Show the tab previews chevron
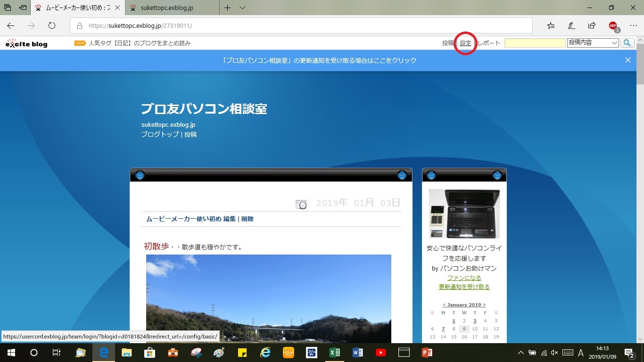The image size is (644, 362). [242, 8]
